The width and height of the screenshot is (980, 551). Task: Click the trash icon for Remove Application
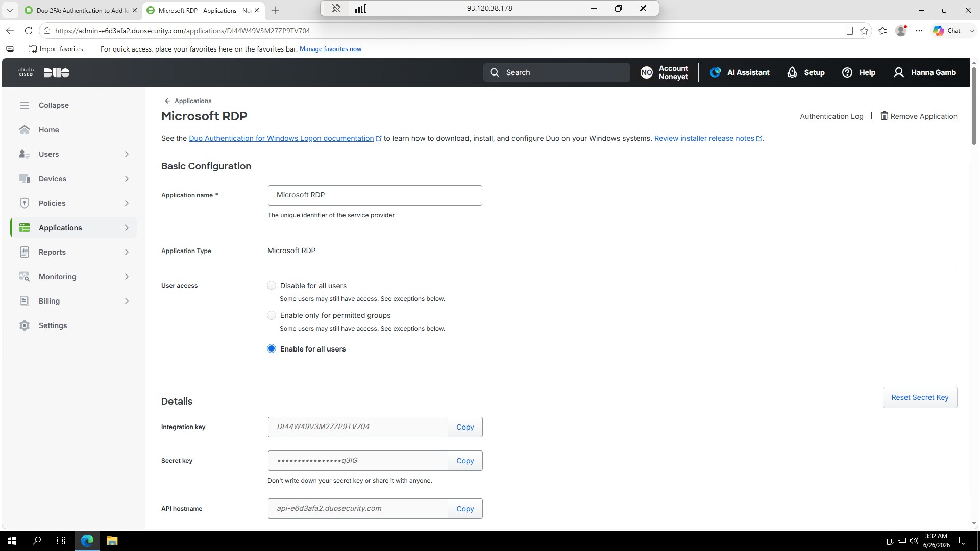(884, 116)
